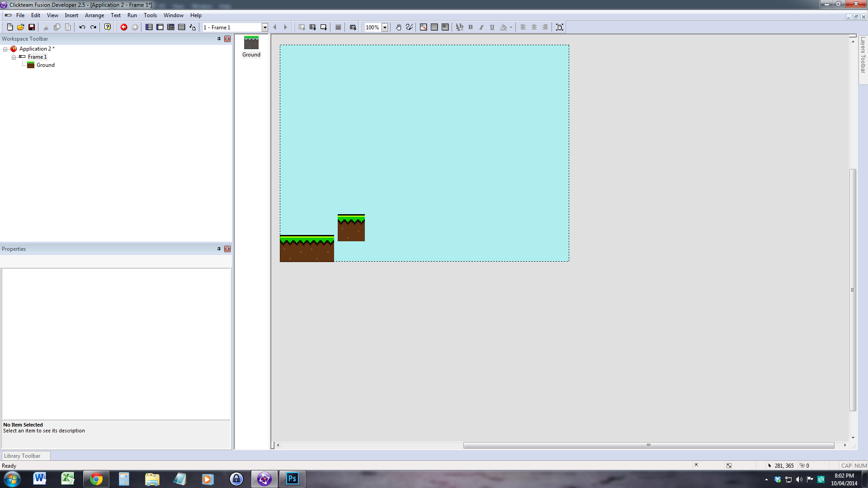The image size is (868, 488).
Task: Open the Arrange menu
Action: point(94,15)
